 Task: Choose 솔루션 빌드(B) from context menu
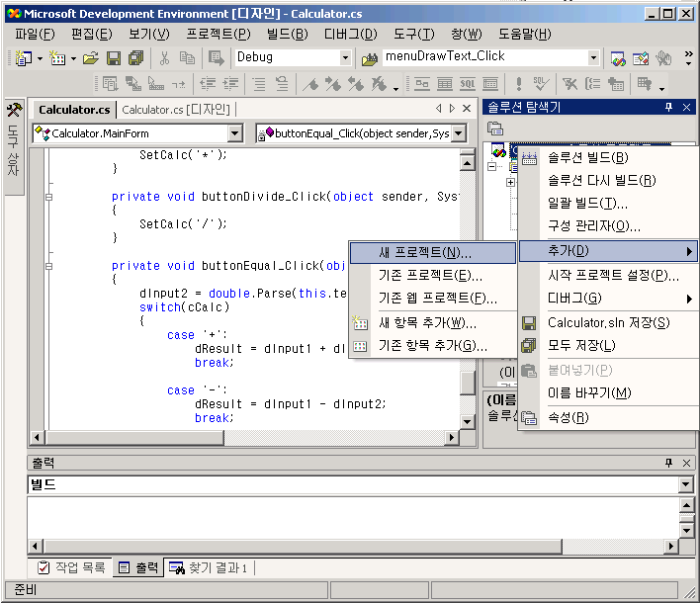pyautogui.click(x=608, y=157)
